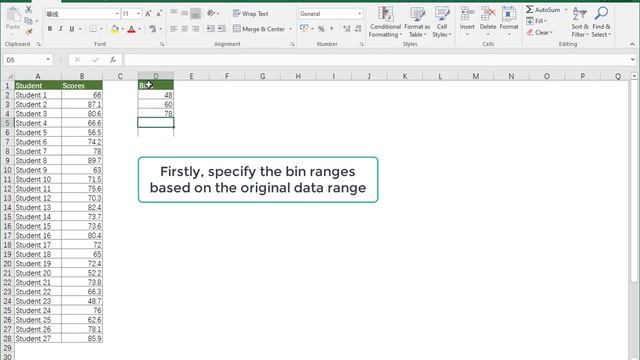Select column D header
The image size is (640, 360).
(156, 76)
